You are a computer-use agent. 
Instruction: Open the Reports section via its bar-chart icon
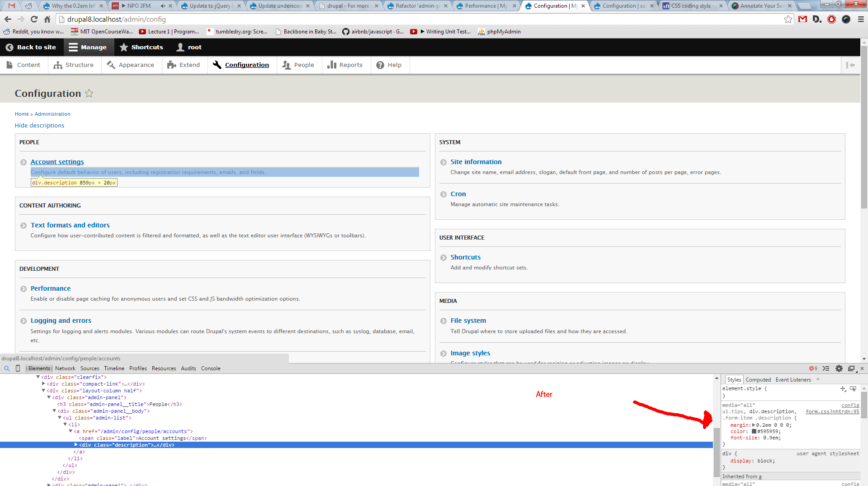pyautogui.click(x=331, y=65)
